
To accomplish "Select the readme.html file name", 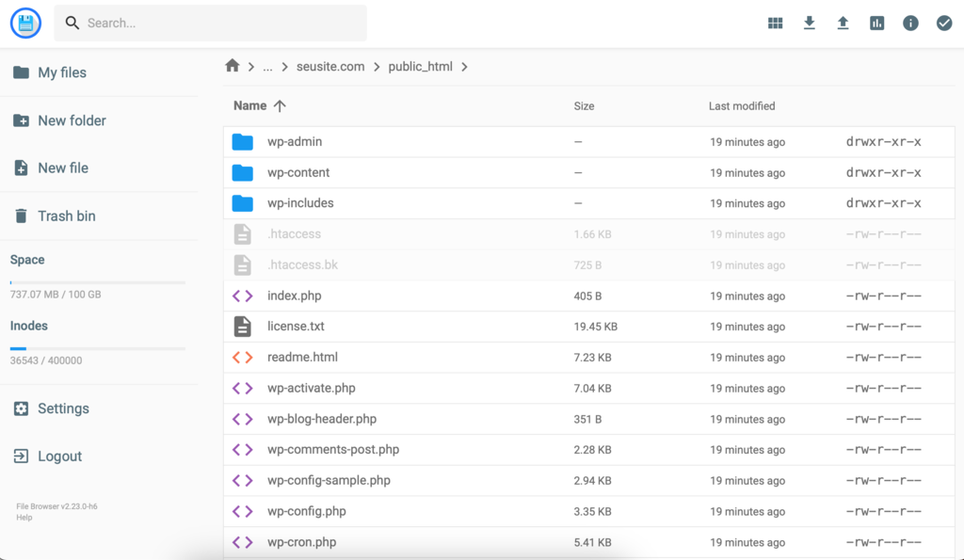I will (x=302, y=357).
